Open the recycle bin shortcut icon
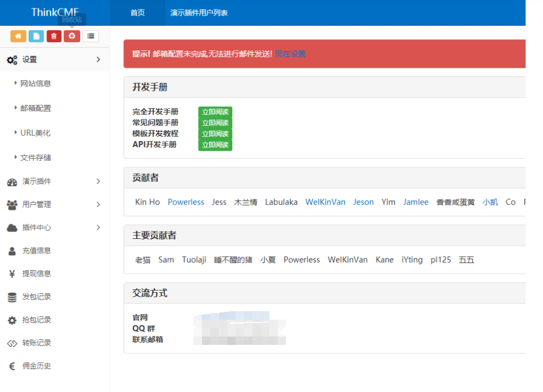Image resolution: width=543 pixels, height=392 pixels. 72,36
